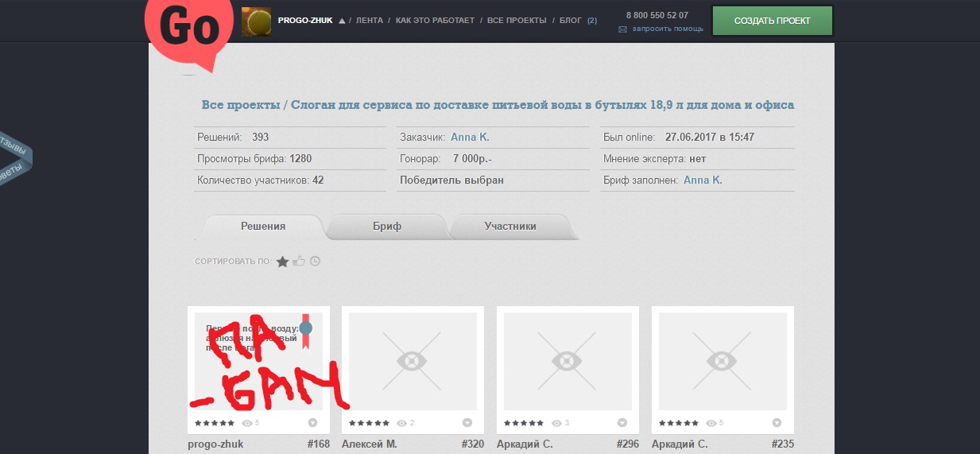Click the PROGO-ZHUK username link

pos(305,21)
